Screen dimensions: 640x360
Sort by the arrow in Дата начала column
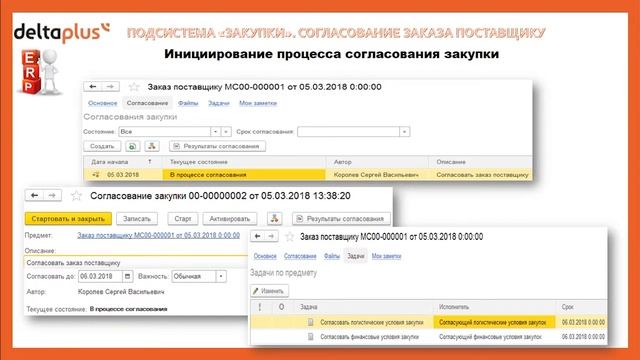click(150, 162)
